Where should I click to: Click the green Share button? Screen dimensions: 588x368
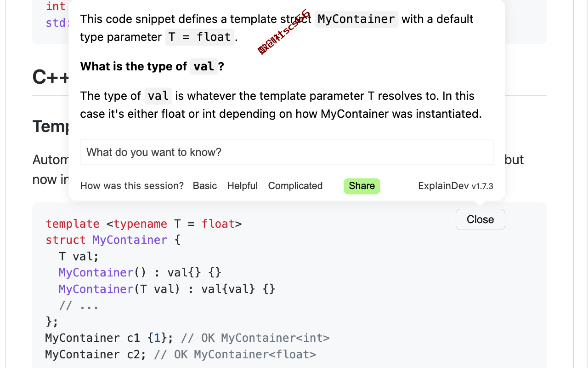pos(362,186)
